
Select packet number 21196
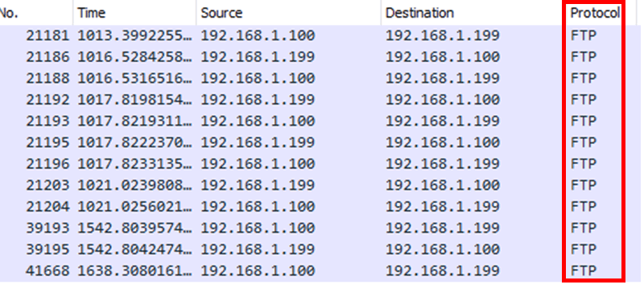[322, 163]
